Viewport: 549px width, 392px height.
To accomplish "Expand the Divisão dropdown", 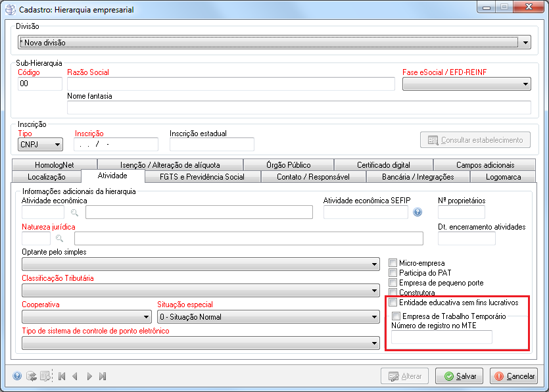I will (x=525, y=43).
